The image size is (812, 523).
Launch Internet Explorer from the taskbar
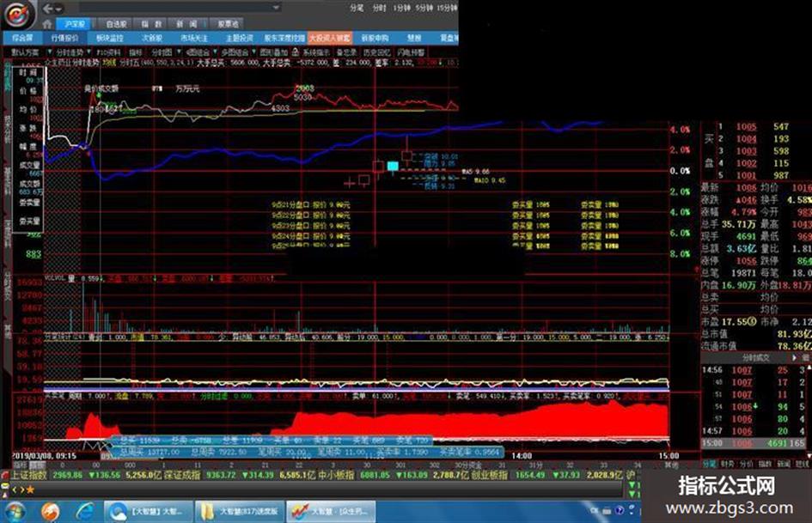coord(84,512)
